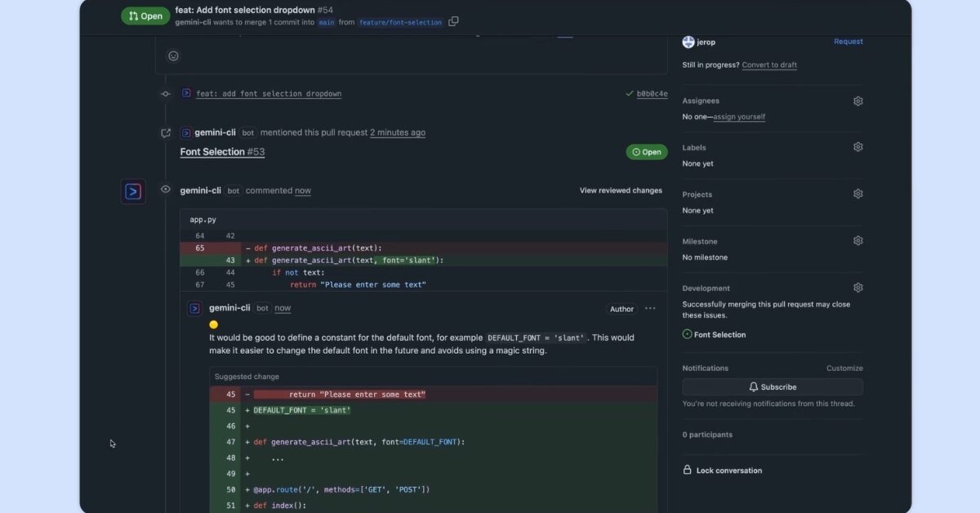This screenshot has width=980, height=513.
Task: Open the Milestone settings gear
Action: click(x=857, y=240)
